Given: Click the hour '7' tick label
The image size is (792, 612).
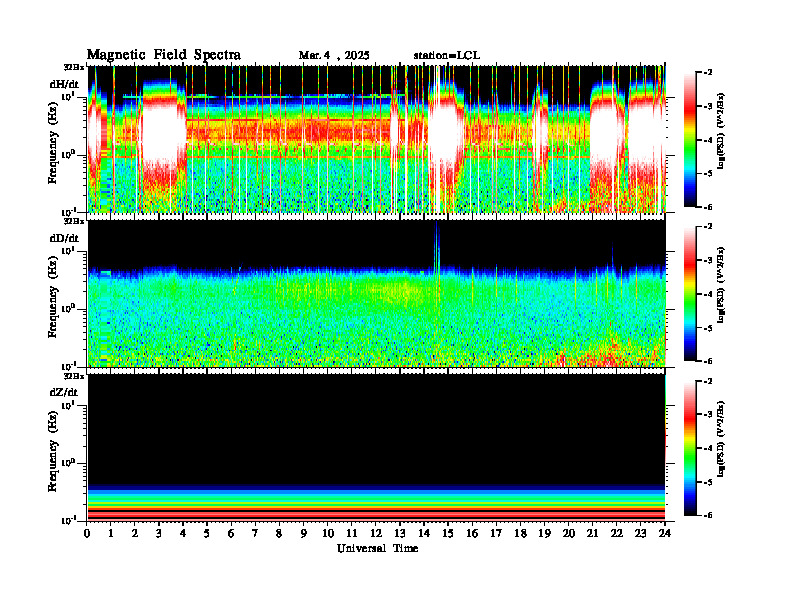Looking at the screenshot, I should [255, 533].
